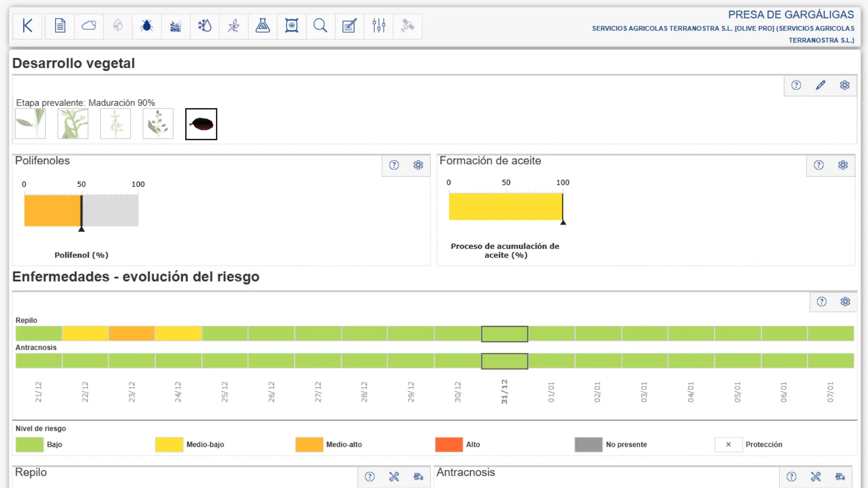
Task: Open disease risk panel gear settings
Action: [x=845, y=302]
